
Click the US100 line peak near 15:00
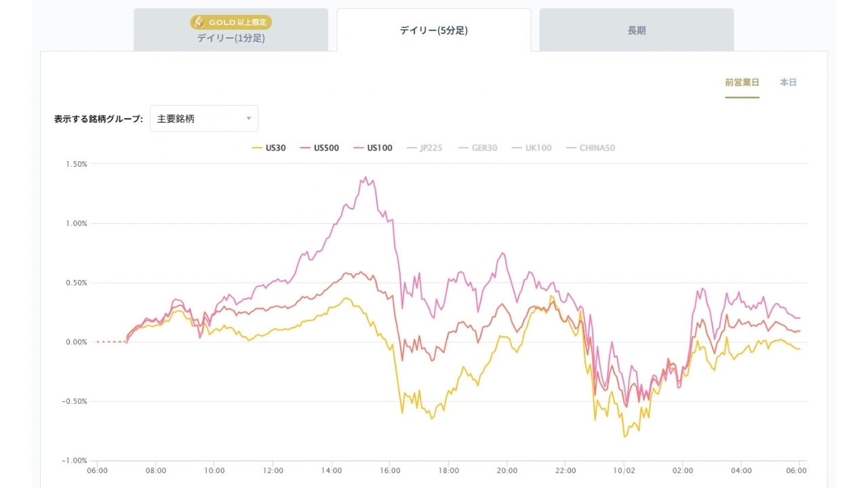coord(366,178)
